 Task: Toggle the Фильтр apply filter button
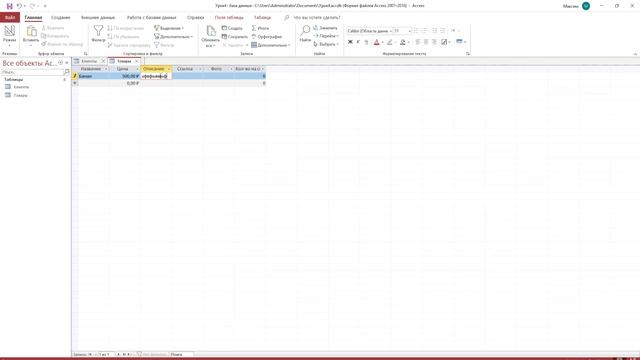[164, 45]
